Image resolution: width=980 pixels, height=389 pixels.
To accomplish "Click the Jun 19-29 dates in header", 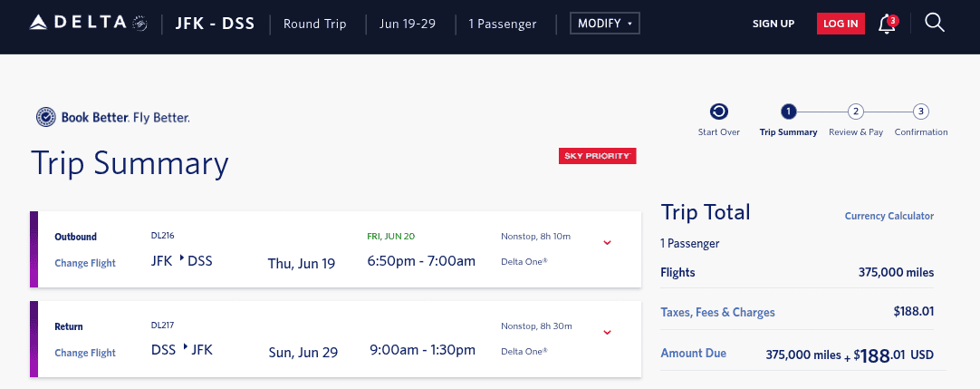I will 408,24.
